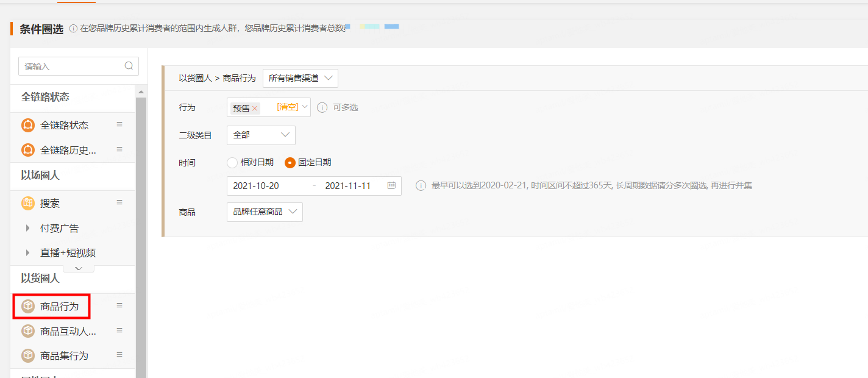Click the calendar icon in date range field
868x378 pixels.
pyautogui.click(x=391, y=185)
